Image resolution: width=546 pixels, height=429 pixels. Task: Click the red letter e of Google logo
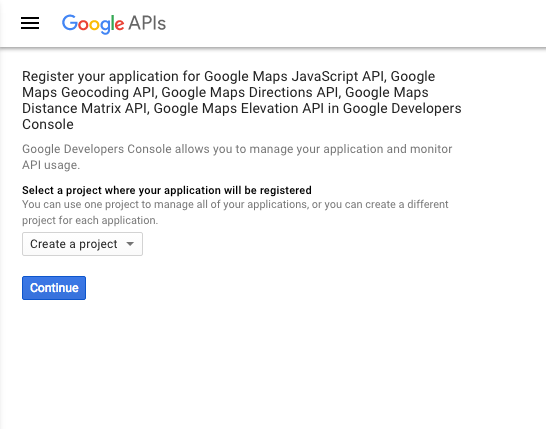coord(119,25)
